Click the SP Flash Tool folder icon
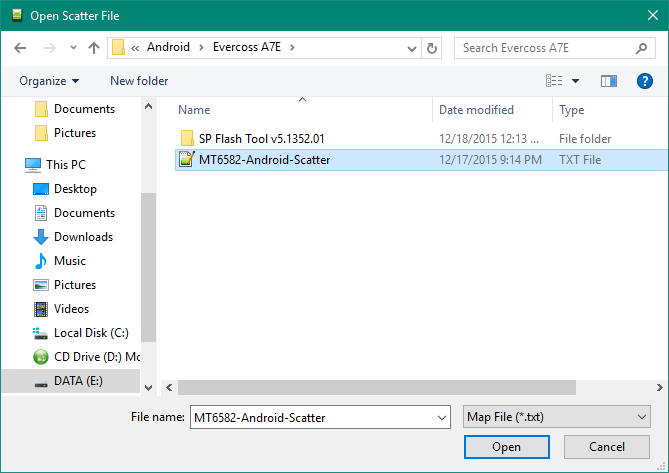Screen dimensions: 669x473 [187, 139]
